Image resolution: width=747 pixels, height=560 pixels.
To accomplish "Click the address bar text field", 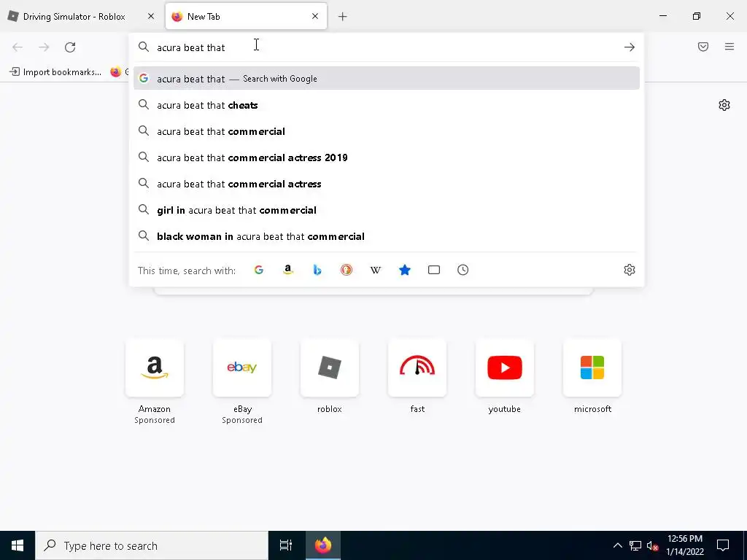I will [x=386, y=47].
